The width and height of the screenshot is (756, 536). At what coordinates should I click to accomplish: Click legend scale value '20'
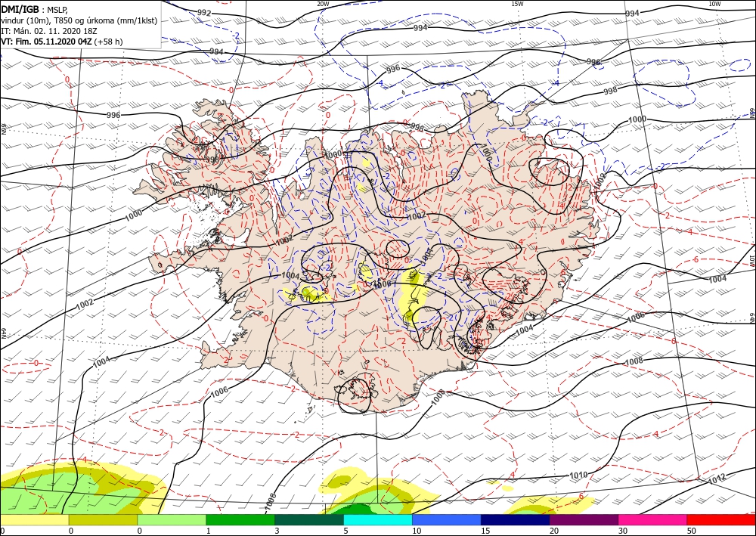point(554,531)
